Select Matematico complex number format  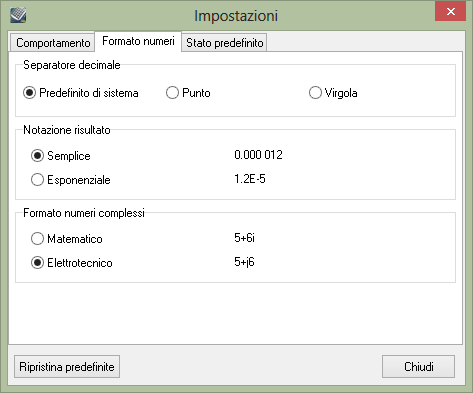click(67, 239)
